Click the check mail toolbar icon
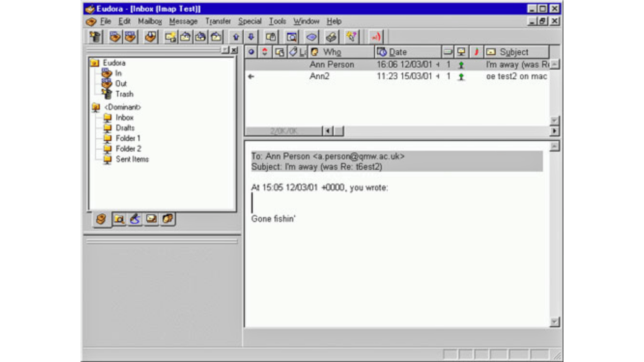The image size is (644, 362). tap(150, 37)
